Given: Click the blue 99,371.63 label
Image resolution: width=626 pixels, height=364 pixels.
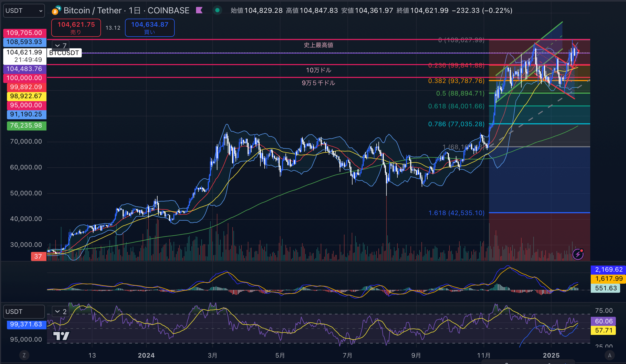Looking at the screenshot, I should pyautogui.click(x=26, y=325).
